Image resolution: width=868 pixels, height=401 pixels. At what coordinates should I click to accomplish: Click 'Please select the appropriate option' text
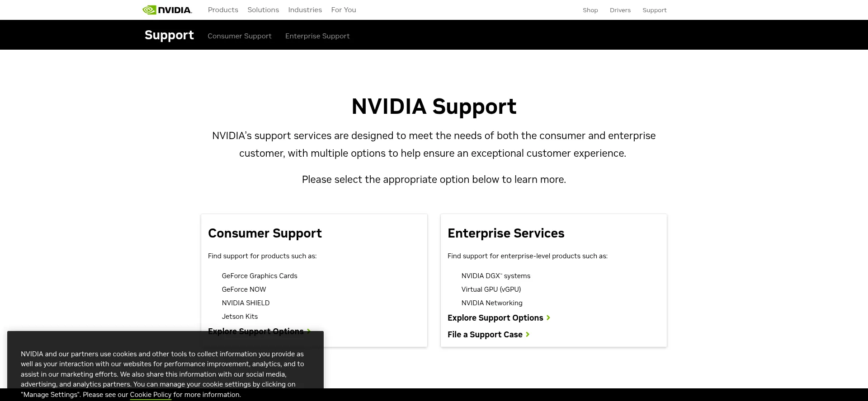tap(434, 180)
